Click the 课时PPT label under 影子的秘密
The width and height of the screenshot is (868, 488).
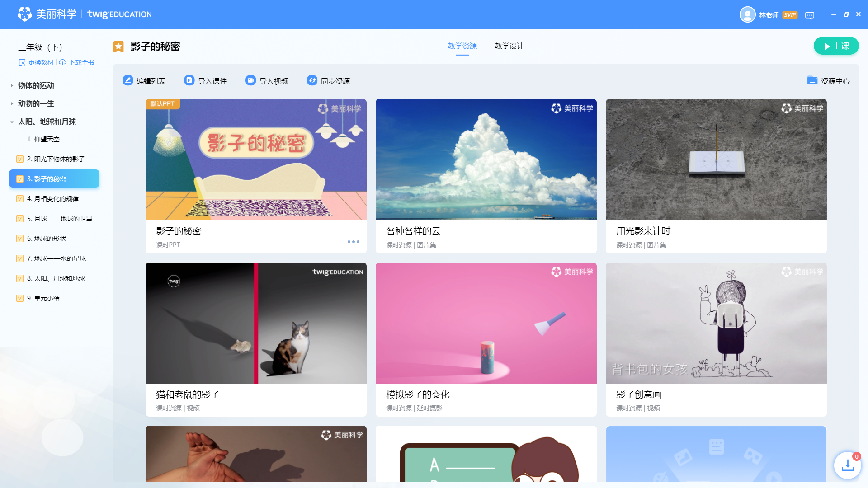tap(168, 245)
